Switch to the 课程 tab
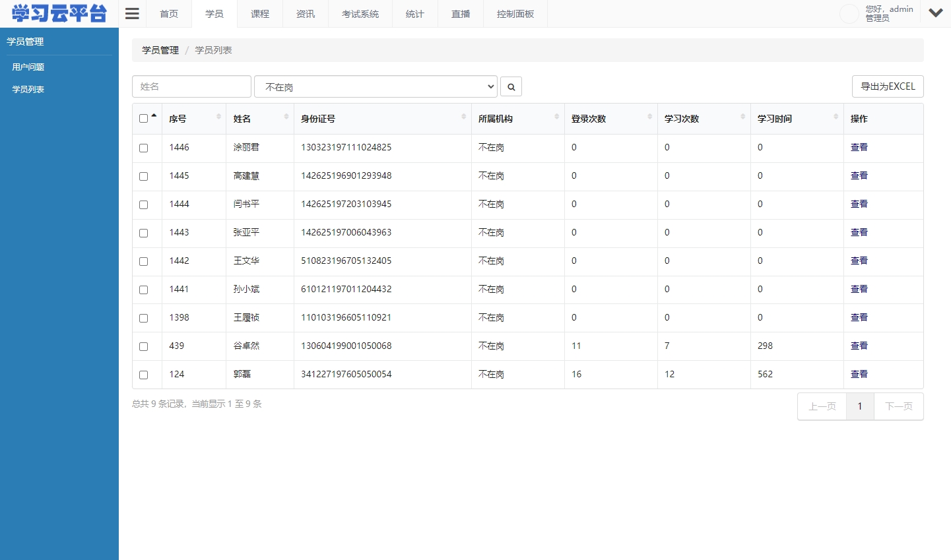Image resolution: width=951 pixels, height=560 pixels. click(x=259, y=13)
